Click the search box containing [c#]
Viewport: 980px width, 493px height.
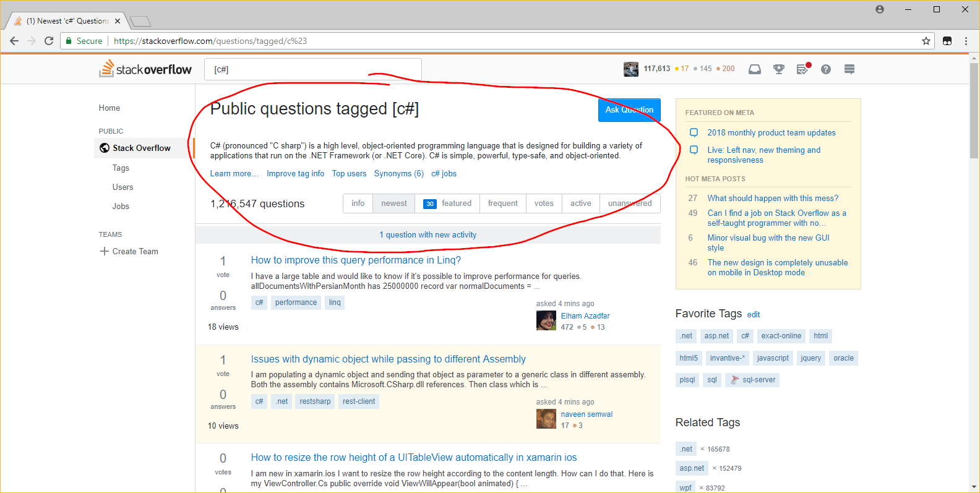[x=313, y=69]
